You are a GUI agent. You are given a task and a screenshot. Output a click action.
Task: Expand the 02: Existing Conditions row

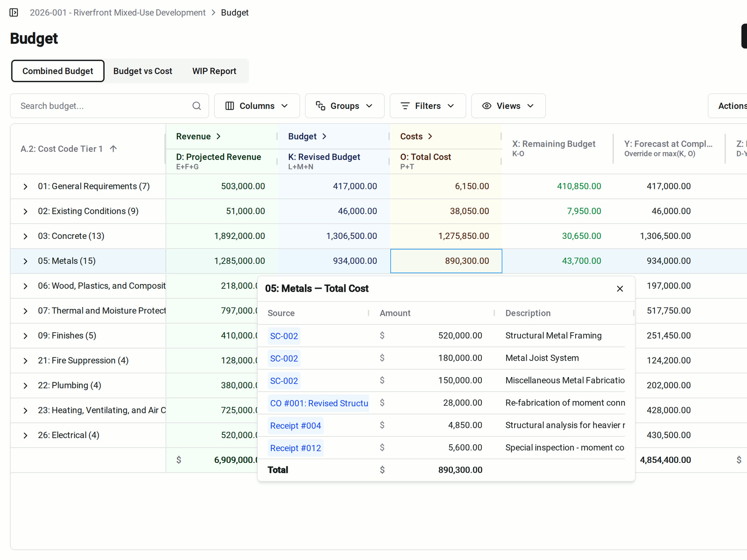(x=25, y=211)
